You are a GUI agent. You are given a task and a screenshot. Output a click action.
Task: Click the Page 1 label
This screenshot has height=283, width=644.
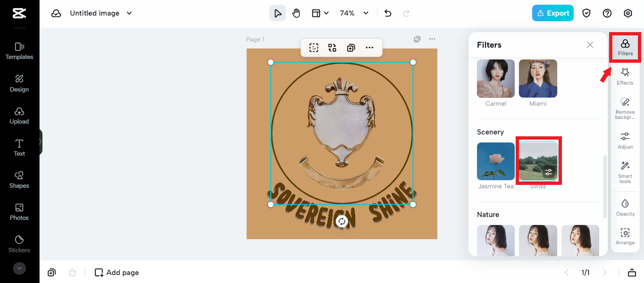tap(255, 39)
